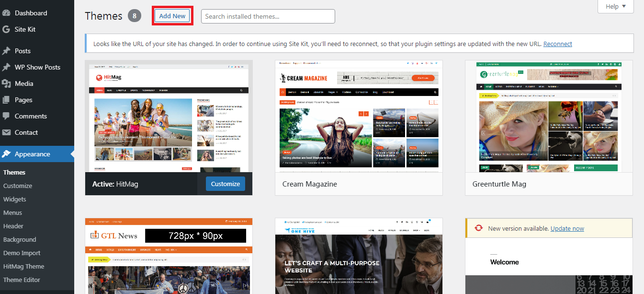Click the Pages icon in sidebar
644x294 pixels.
point(6,100)
